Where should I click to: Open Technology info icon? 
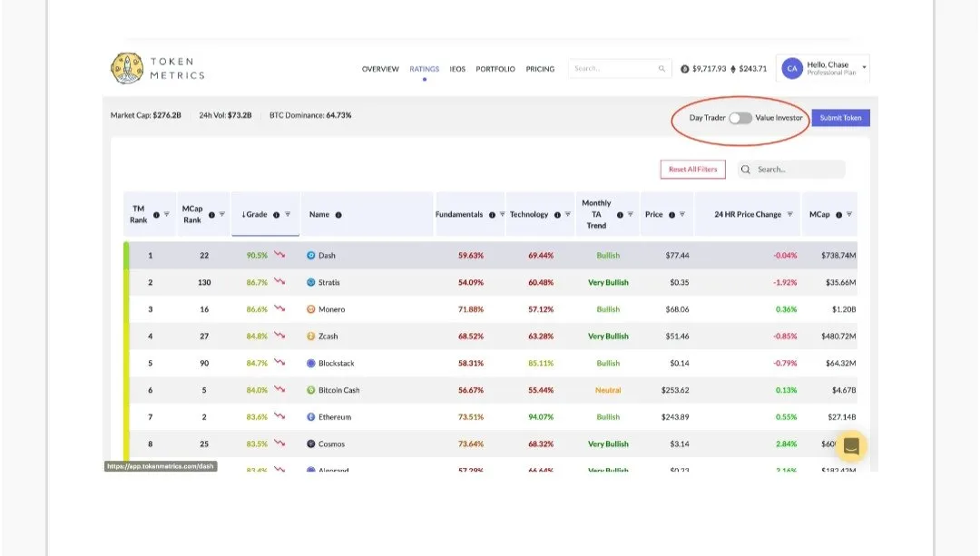[x=557, y=215]
